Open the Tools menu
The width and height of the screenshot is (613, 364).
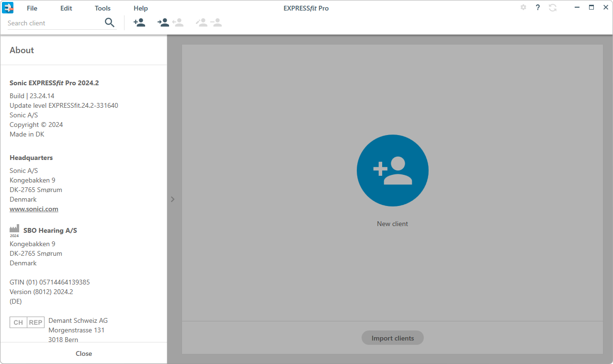pos(102,8)
